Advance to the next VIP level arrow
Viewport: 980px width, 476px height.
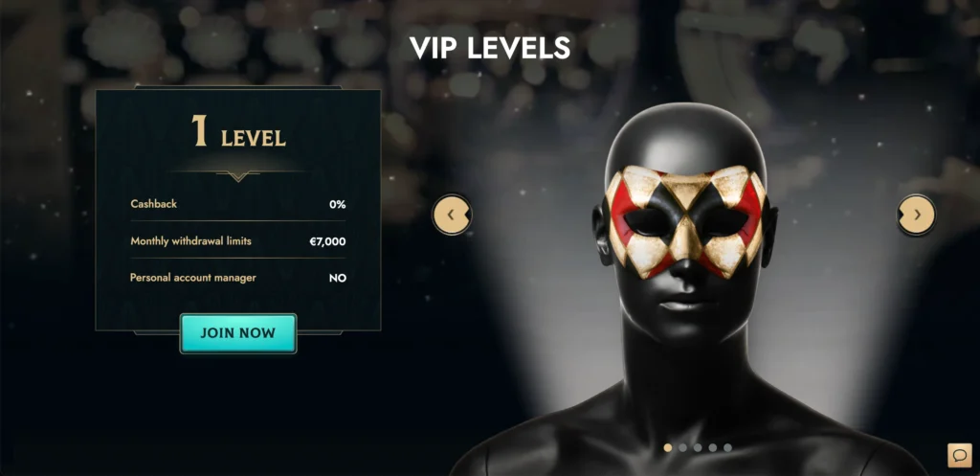pos(916,215)
